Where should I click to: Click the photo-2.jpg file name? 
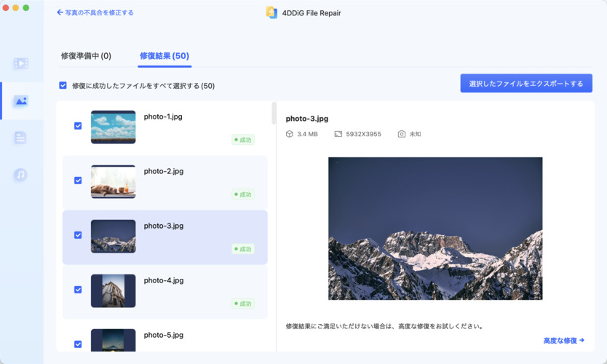point(163,171)
